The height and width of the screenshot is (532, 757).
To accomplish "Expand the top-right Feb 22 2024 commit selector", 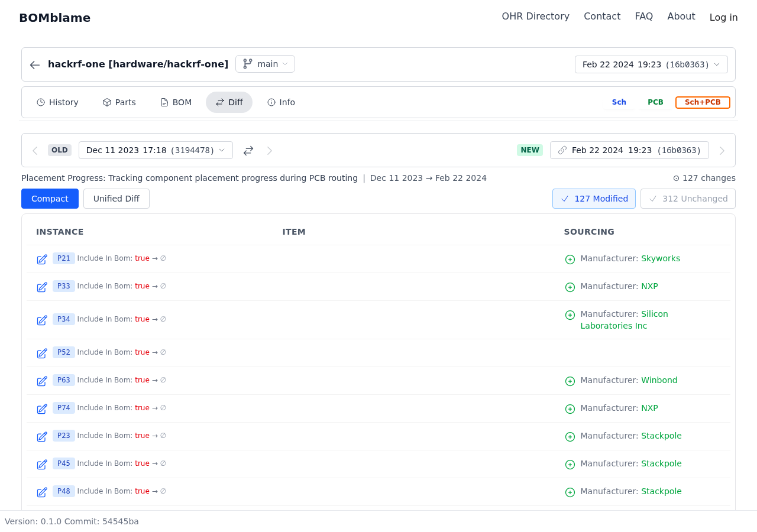I will coord(651,64).
